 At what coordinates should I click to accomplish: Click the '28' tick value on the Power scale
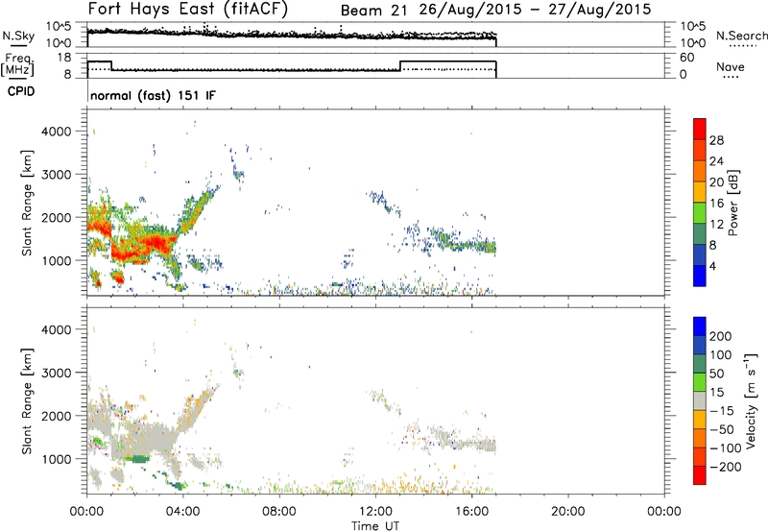(716, 140)
